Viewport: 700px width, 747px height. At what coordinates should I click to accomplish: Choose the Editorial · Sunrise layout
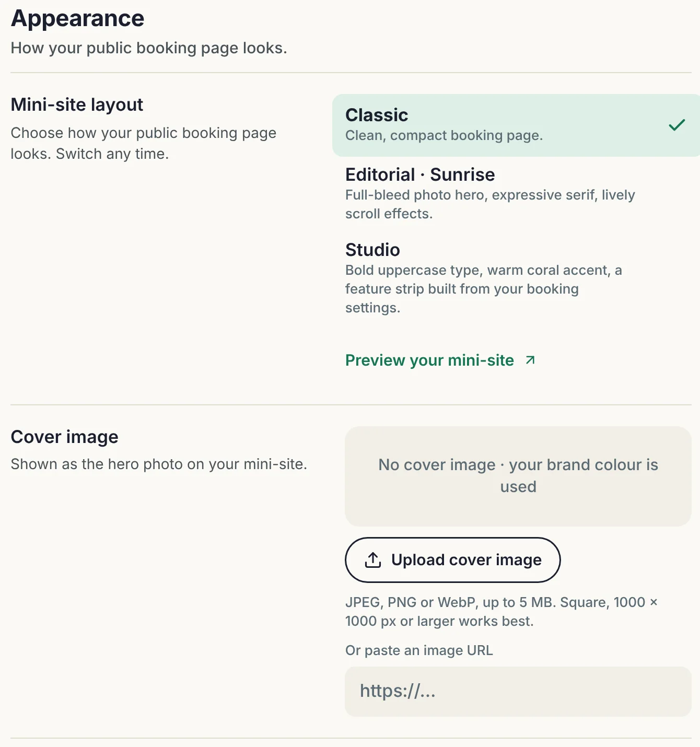pyautogui.click(x=516, y=193)
